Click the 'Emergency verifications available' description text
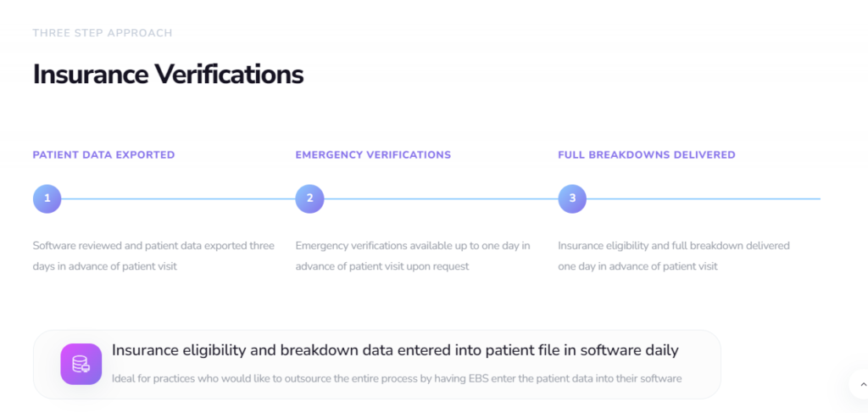This screenshot has height=413, width=868. click(x=413, y=255)
